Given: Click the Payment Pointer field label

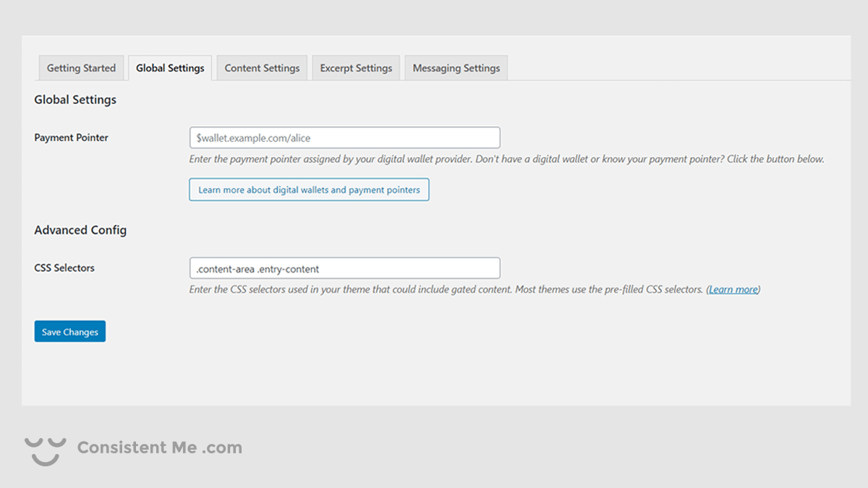Looking at the screenshot, I should 71,137.
